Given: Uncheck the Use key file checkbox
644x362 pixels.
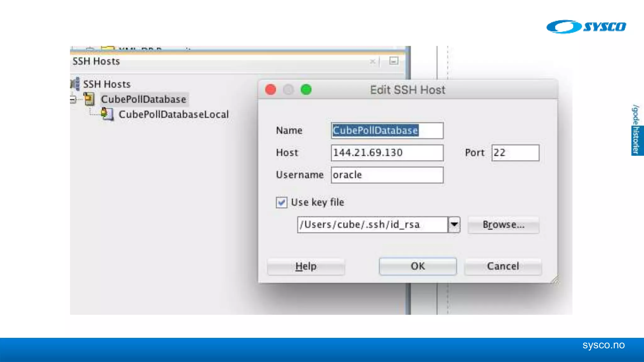Looking at the screenshot, I should (281, 202).
